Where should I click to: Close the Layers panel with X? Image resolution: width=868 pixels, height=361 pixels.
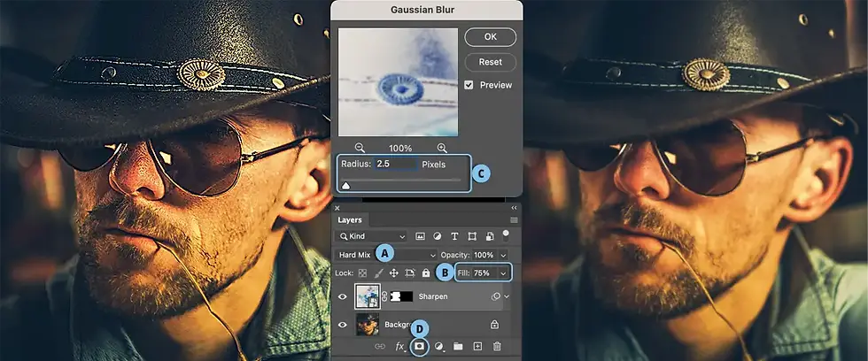(x=337, y=208)
